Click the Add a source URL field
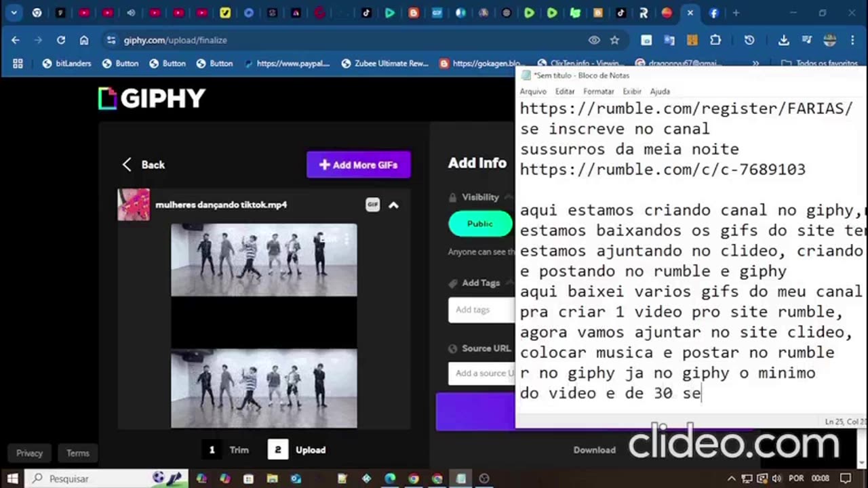 point(481,373)
